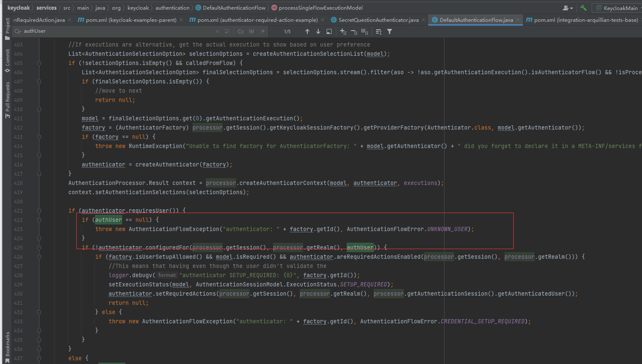Image resolution: width=642 pixels, height=364 pixels.
Task: Enable whole words matching with W
Action: [x=251, y=31]
